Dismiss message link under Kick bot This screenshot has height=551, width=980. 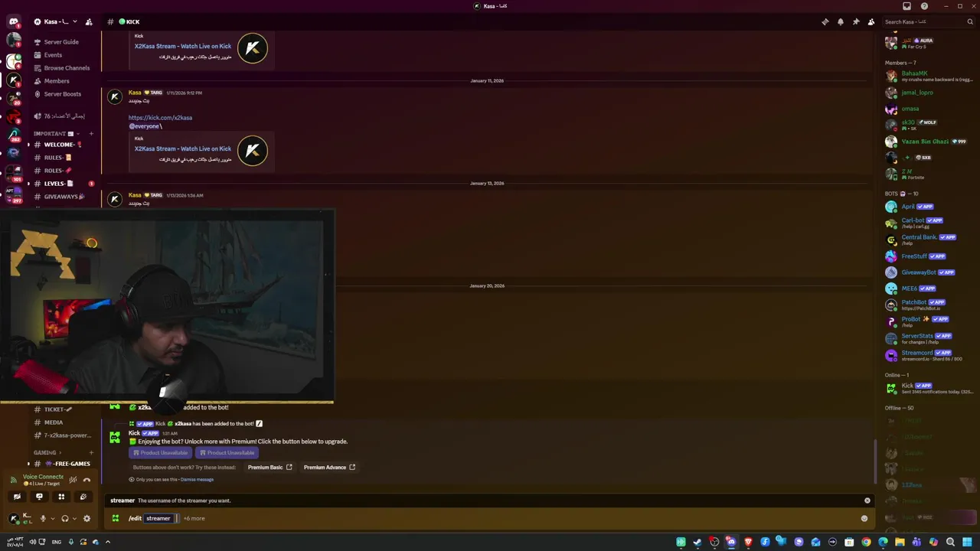197,480
